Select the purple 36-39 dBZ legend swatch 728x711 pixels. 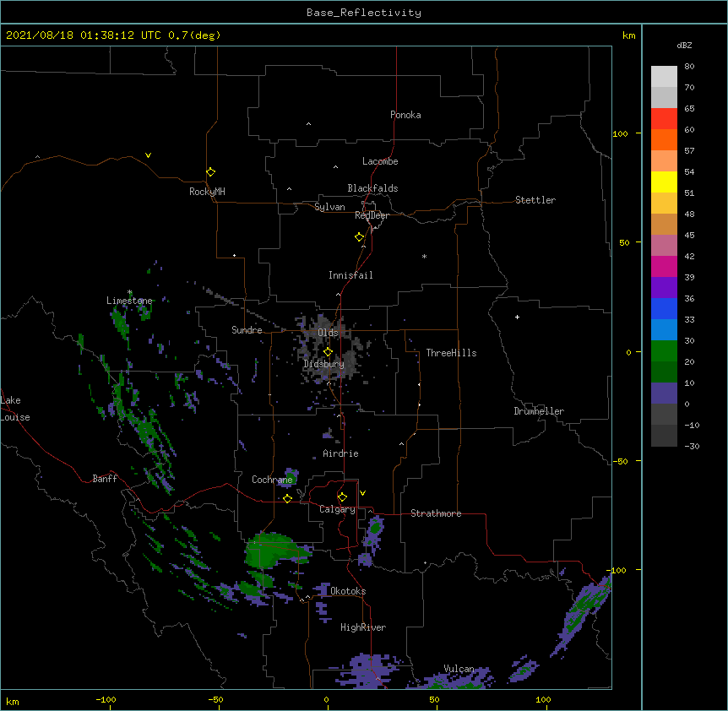coord(664,288)
